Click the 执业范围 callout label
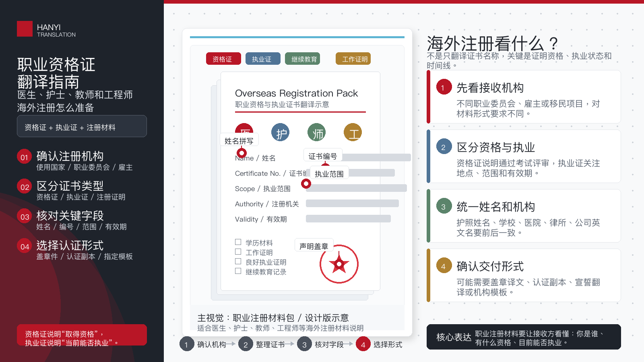The image size is (644, 362). coord(329,173)
